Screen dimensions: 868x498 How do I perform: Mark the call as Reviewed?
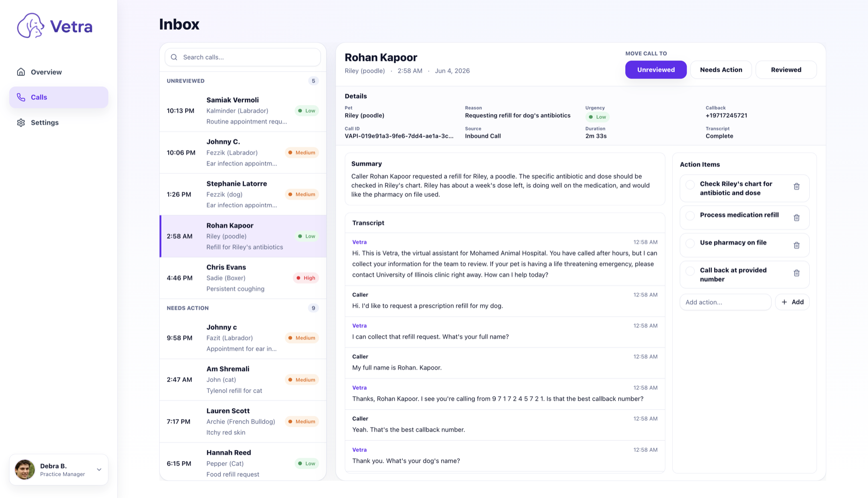coord(786,69)
